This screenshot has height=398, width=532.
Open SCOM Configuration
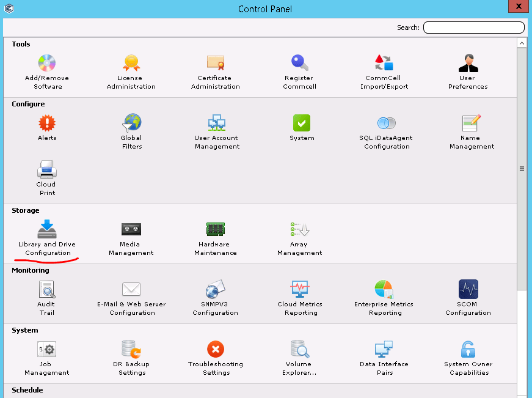click(468, 298)
